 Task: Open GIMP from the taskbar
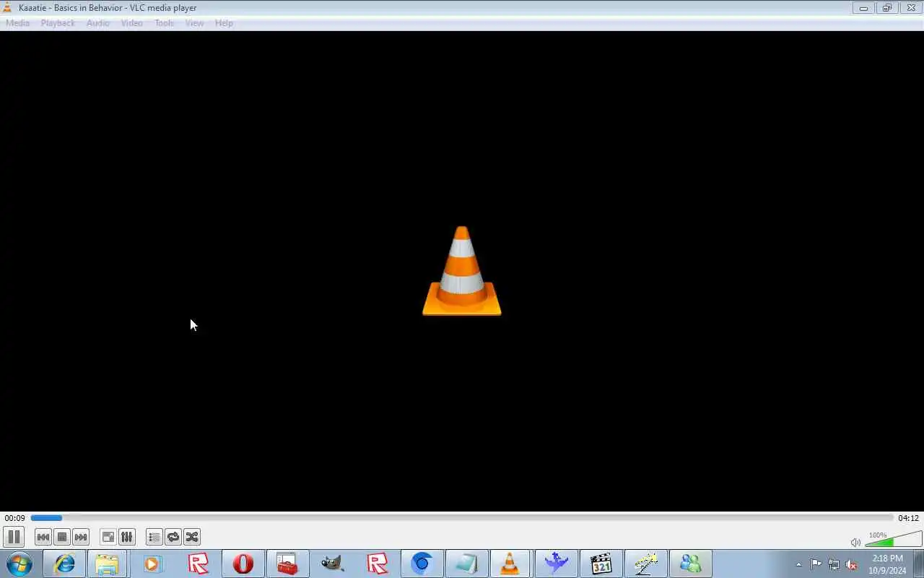332,564
